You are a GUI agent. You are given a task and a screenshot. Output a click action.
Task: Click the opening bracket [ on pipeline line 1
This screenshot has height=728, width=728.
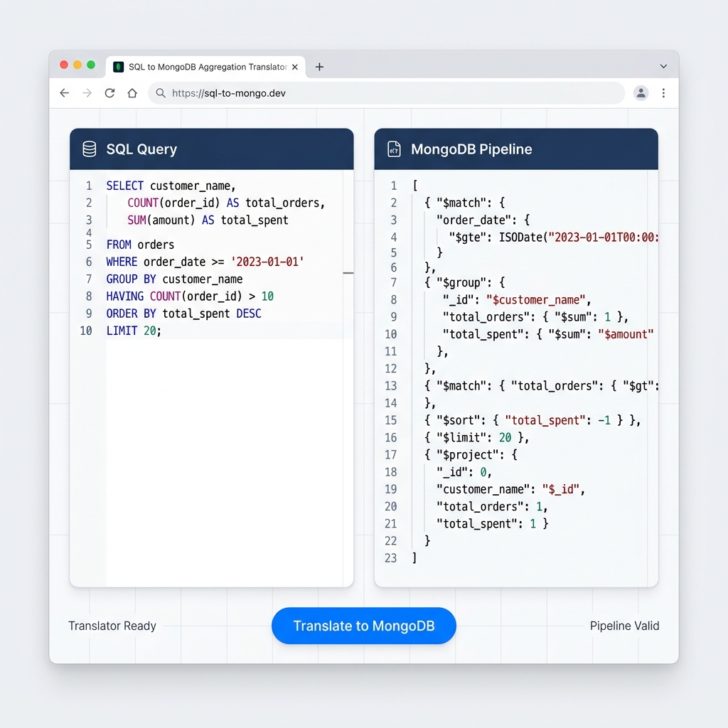[415, 186]
